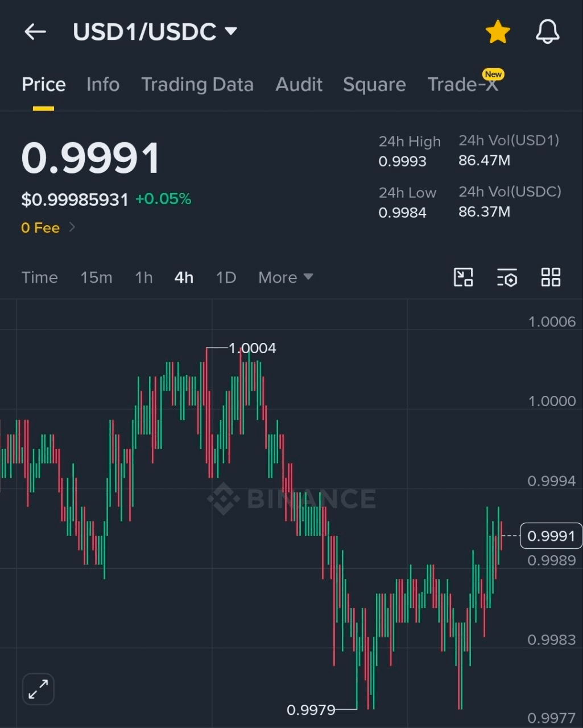The image size is (583, 728).
Task: Open the Audit tab
Action: point(299,85)
